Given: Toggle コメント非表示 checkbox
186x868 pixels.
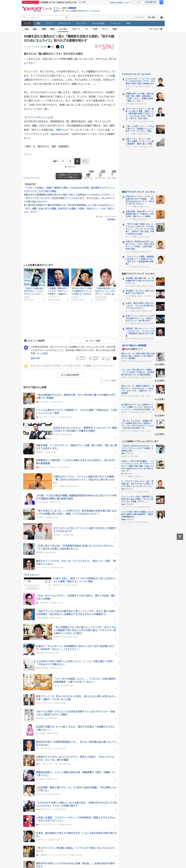Looking at the screenshot, I should coord(102,381).
